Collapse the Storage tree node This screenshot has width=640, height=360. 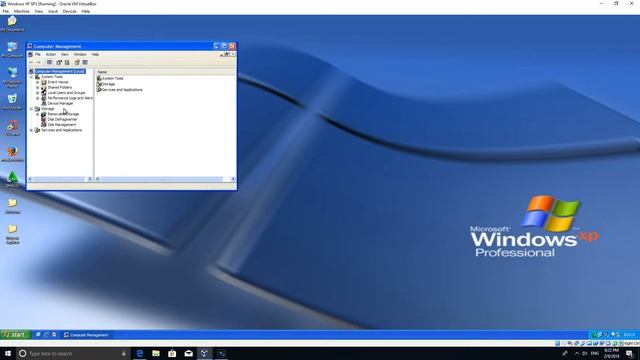31,109
